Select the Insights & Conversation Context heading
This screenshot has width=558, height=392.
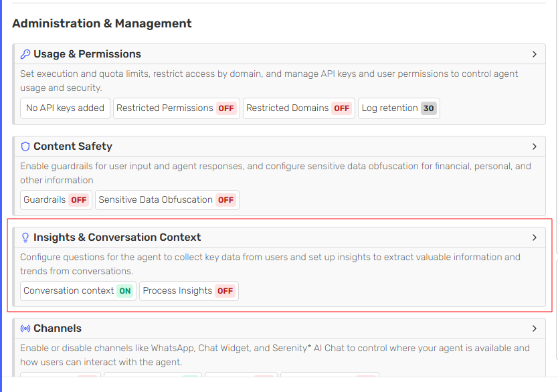coord(117,237)
